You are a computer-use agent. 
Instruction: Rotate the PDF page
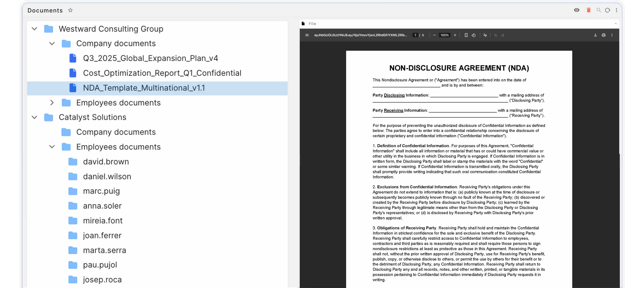[x=474, y=35]
